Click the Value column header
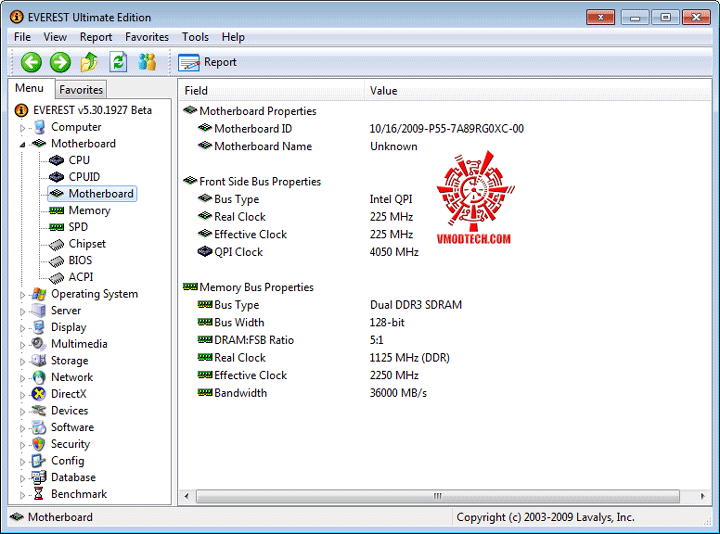The height and width of the screenshot is (534, 720). (538, 90)
